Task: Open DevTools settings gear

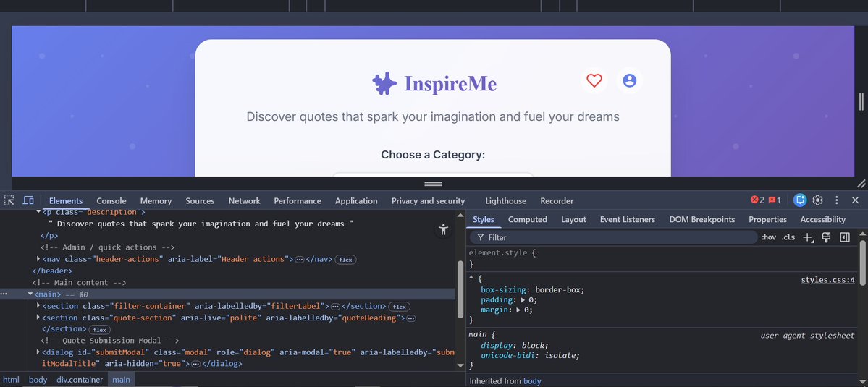Action: click(817, 200)
